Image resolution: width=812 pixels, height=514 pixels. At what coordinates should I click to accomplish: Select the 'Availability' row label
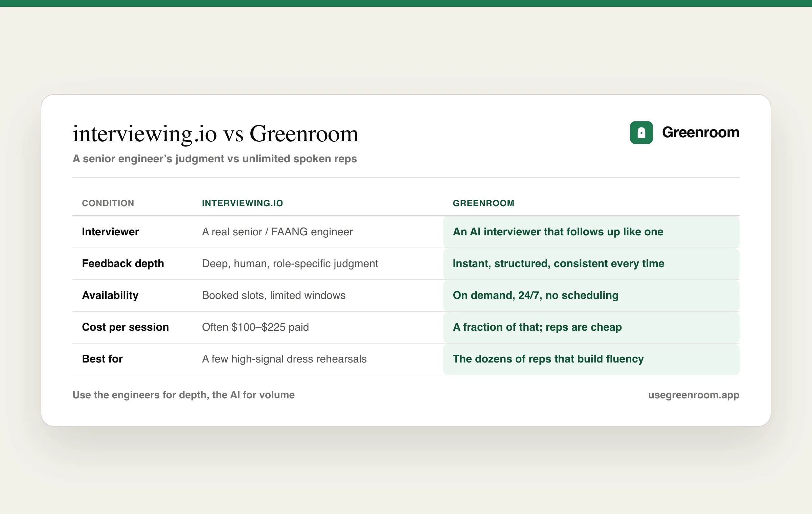coord(110,295)
